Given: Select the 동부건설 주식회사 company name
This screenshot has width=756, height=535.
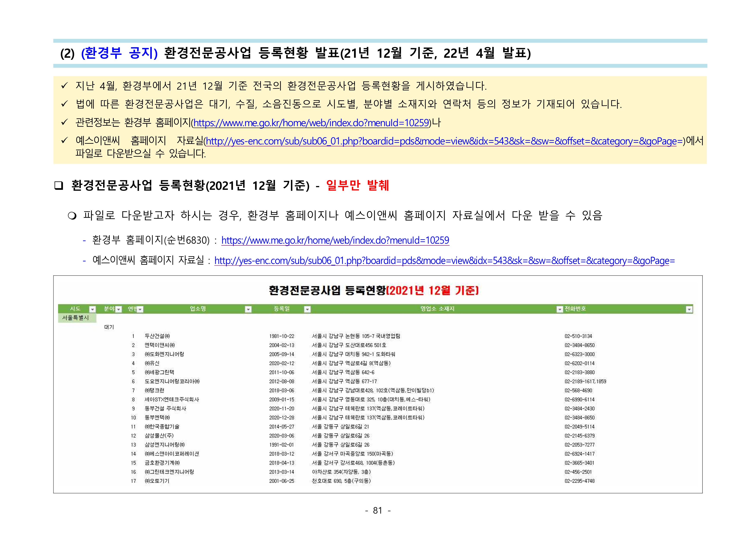Looking at the screenshot, I should click(x=165, y=409).
